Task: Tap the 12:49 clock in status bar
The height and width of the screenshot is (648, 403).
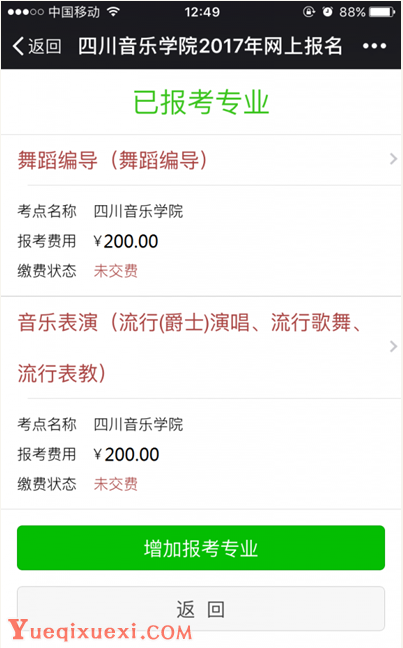Action: tap(202, 12)
